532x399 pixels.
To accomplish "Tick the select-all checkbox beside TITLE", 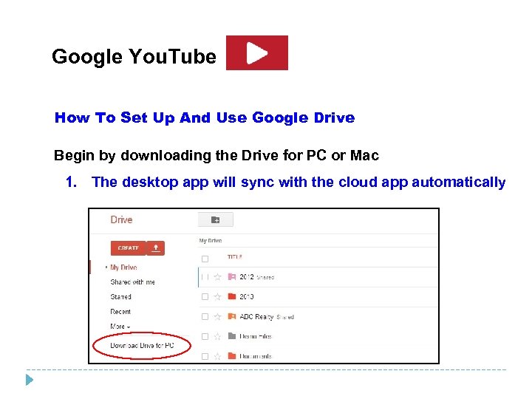I will click(205, 259).
